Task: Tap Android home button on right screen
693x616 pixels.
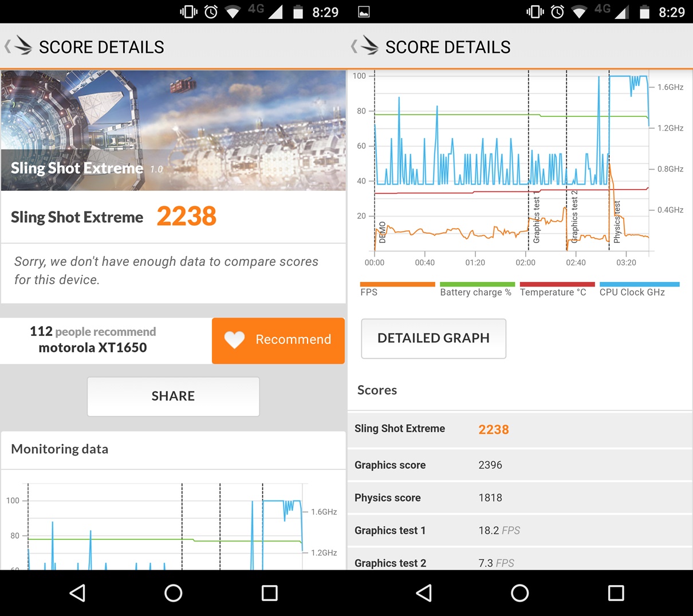Action: point(519,593)
